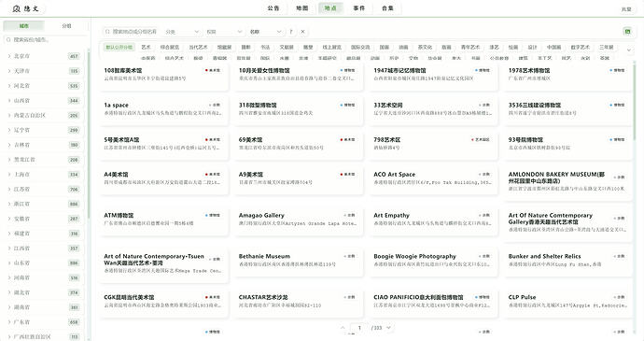Image resolution: width=644 pixels, height=341 pixels.
Task: Open the Bethanie Museum card
Action: (x=299, y=262)
